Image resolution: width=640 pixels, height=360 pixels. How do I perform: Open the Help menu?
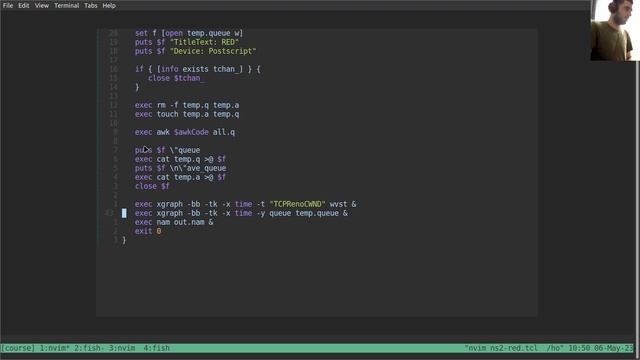pyautogui.click(x=109, y=6)
